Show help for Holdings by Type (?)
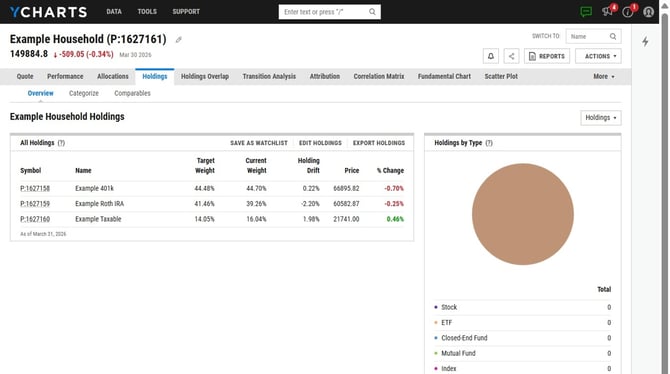 pyautogui.click(x=489, y=143)
